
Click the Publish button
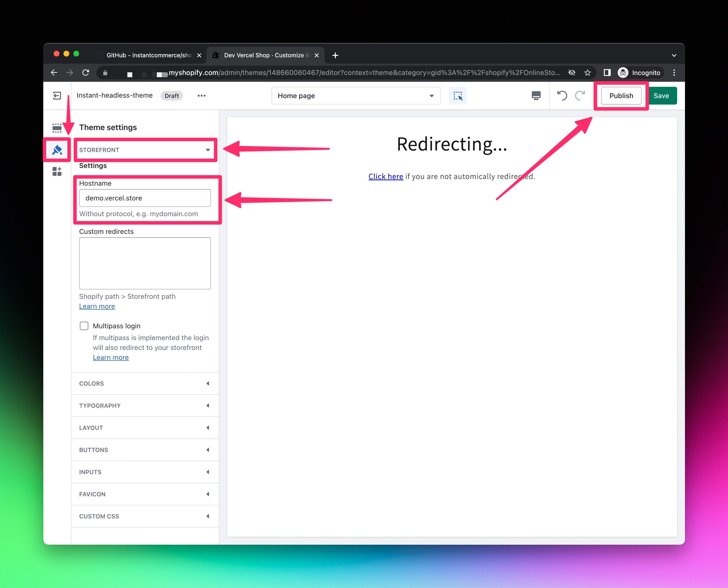point(621,95)
